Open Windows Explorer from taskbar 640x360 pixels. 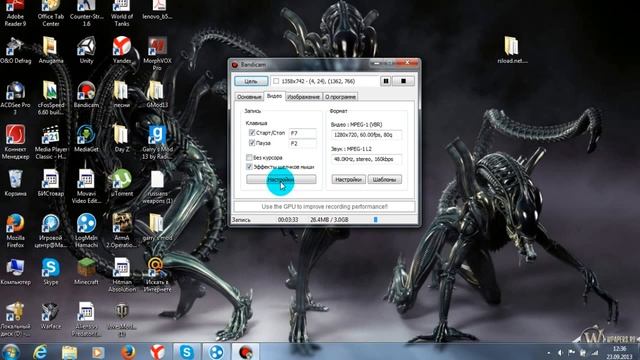(x=69, y=351)
